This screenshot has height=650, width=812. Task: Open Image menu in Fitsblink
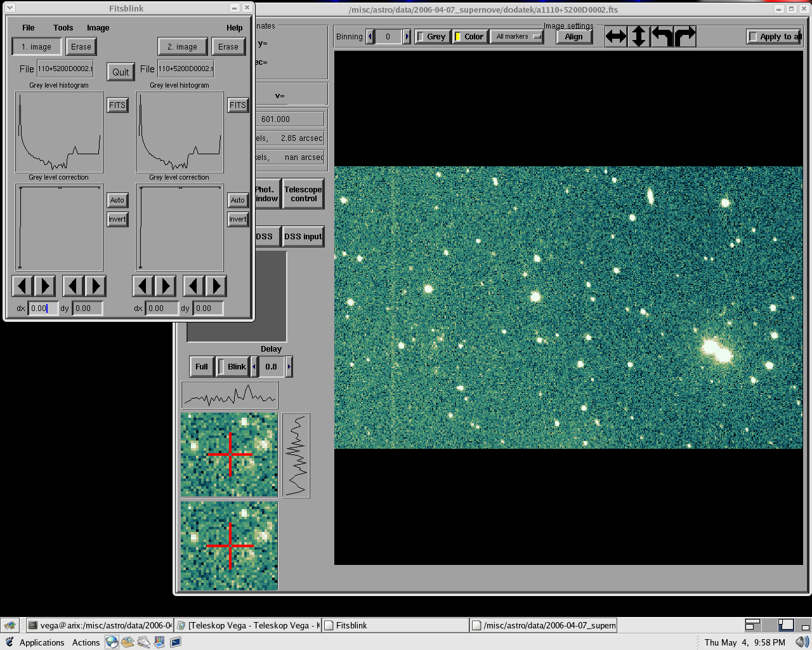(x=98, y=28)
